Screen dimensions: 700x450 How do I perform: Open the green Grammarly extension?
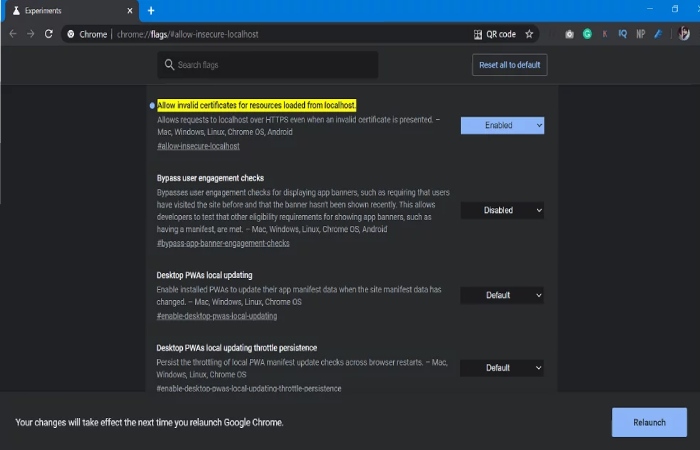point(587,34)
